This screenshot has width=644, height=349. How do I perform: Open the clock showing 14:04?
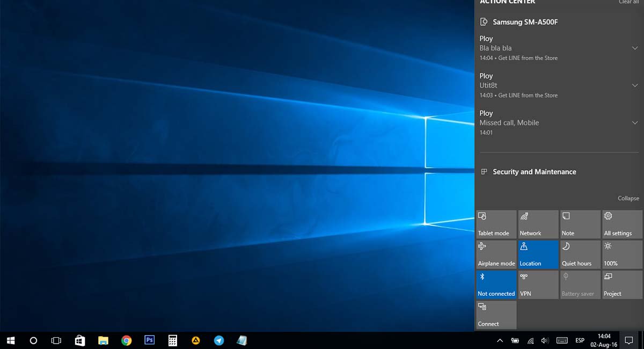pos(604,340)
